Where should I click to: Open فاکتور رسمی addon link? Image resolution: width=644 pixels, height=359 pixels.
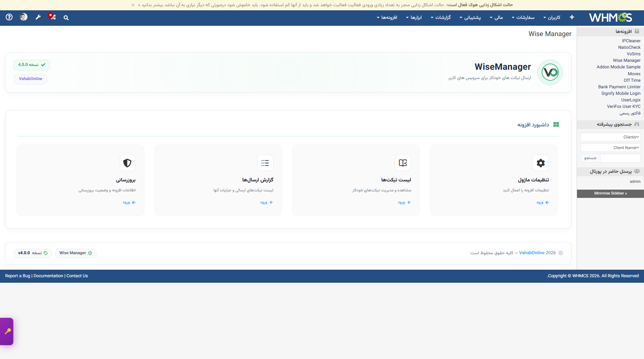point(630,113)
